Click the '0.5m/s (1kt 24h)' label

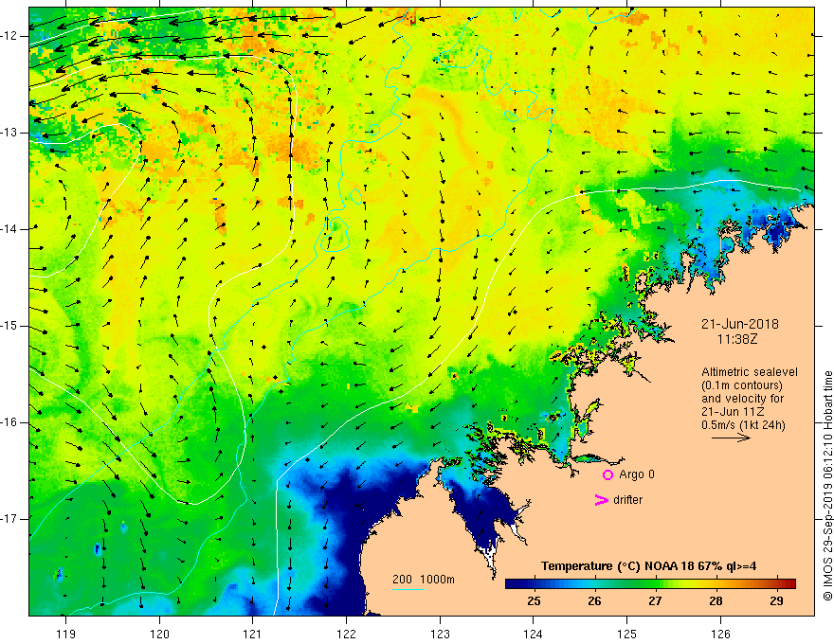click(743, 425)
